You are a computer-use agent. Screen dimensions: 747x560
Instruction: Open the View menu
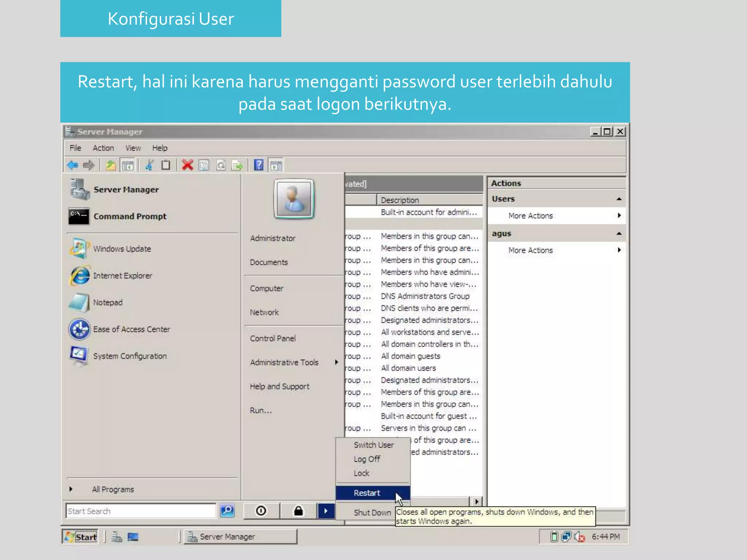(133, 148)
